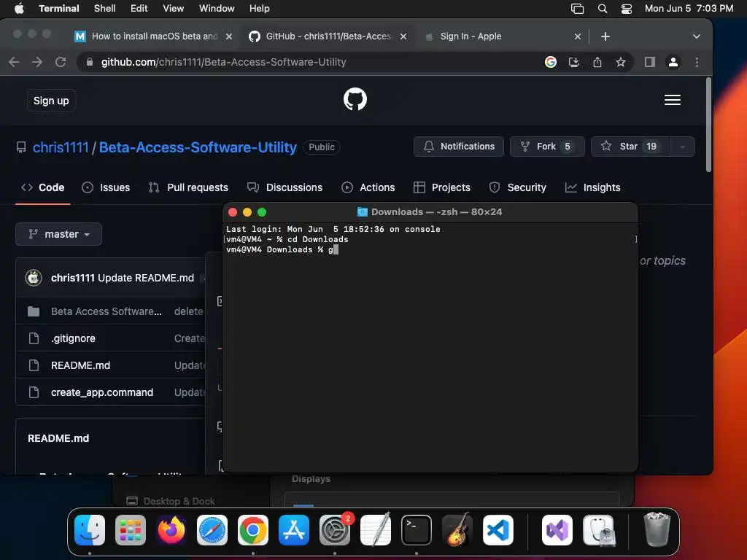Open a new Chrome tab

coord(605,36)
